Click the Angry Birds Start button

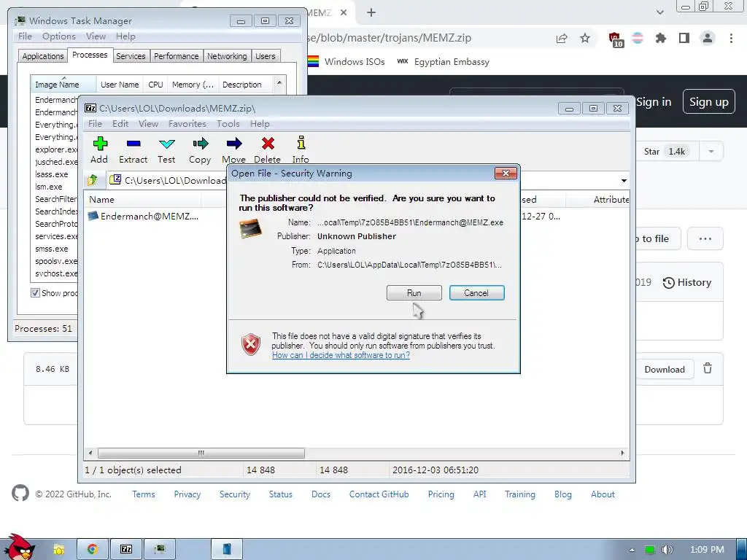(x=19, y=548)
